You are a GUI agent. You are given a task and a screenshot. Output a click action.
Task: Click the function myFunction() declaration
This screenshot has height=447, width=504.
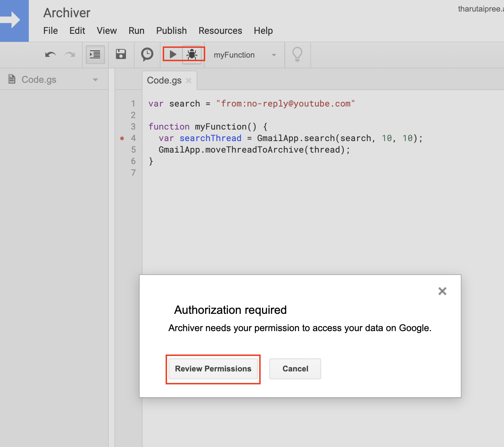208,127
